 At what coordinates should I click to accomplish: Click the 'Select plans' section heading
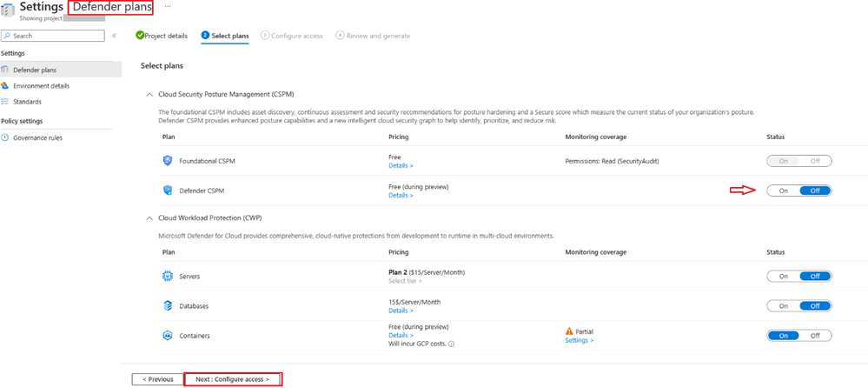point(162,66)
